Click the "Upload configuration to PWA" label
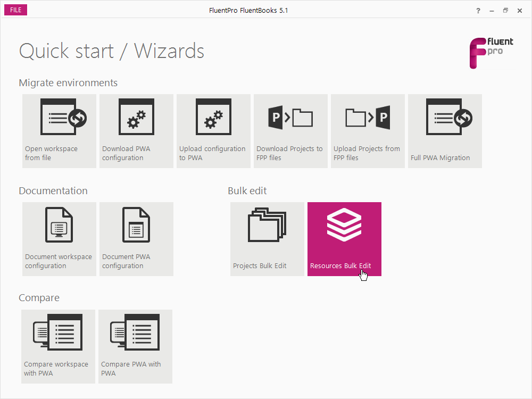The width and height of the screenshot is (532, 399). point(212,153)
